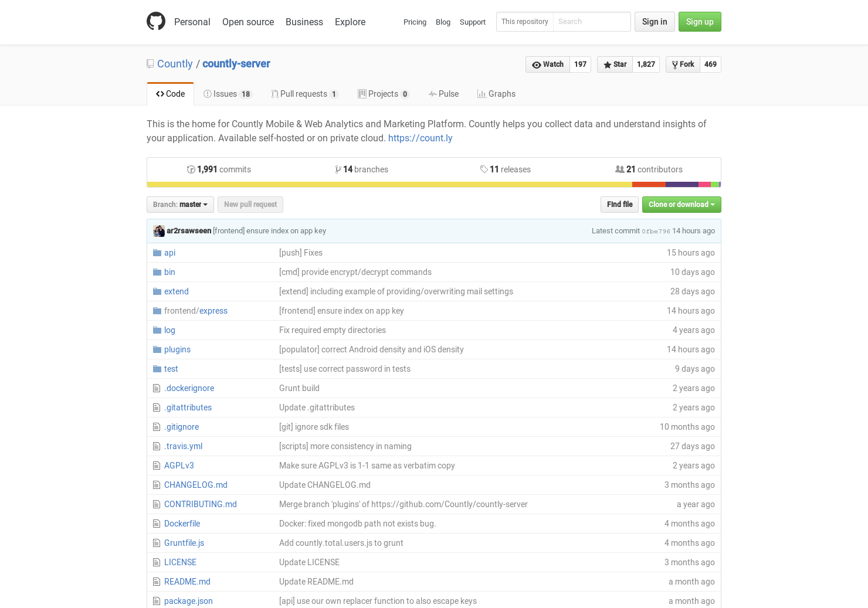Click ar2rsawseen's avatar thumbnail
The width and height of the screenshot is (868, 608).
pos(159,230)
